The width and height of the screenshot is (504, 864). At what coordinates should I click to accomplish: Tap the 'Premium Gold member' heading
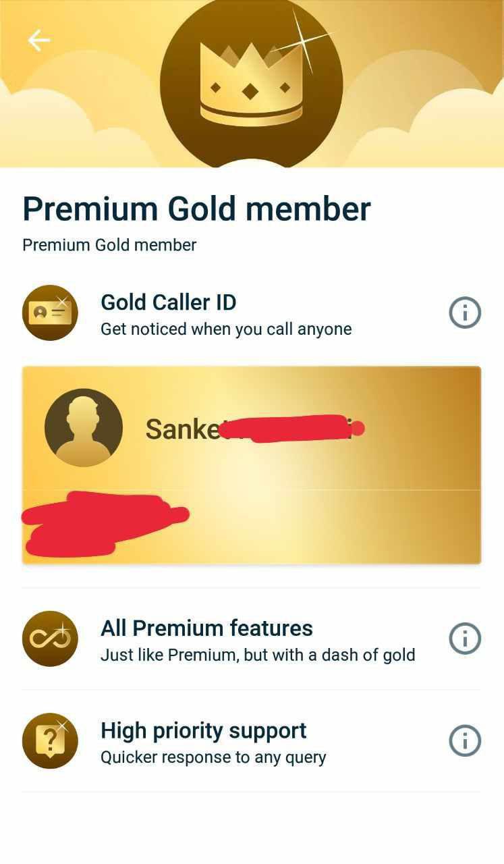pos(196,209)
